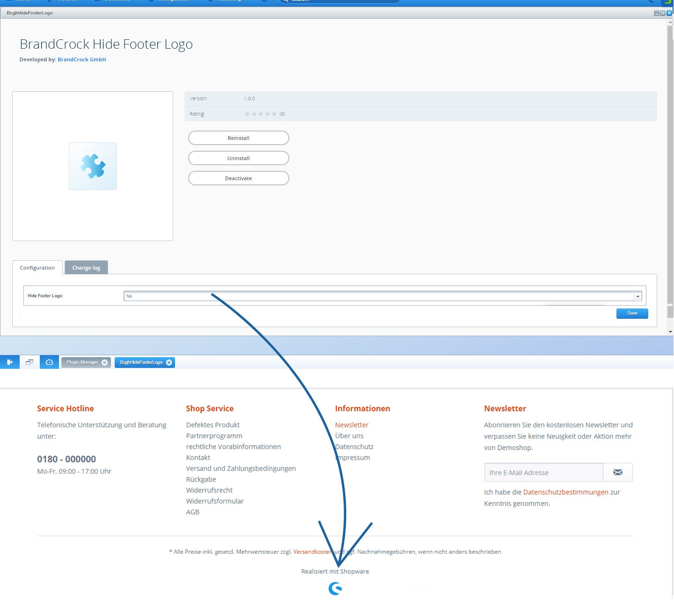Viewport: 674px width, 616px height.
Task: Click the Uninstall button
Action: (x=239, y=158)
